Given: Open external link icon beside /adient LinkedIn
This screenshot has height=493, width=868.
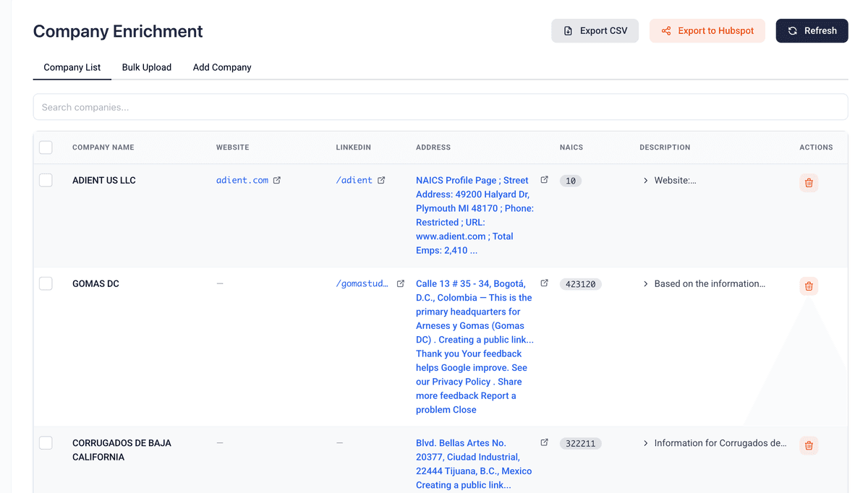Looking at the screenshot, I should [x=381, y=180].
